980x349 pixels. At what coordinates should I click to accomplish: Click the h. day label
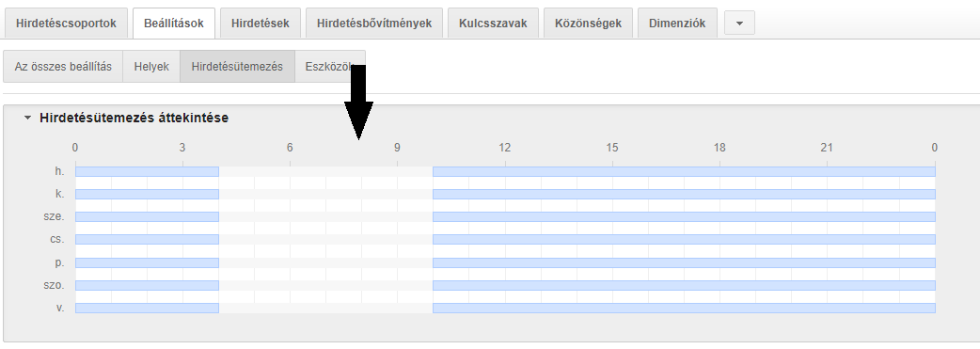click(x=60, y=171)
